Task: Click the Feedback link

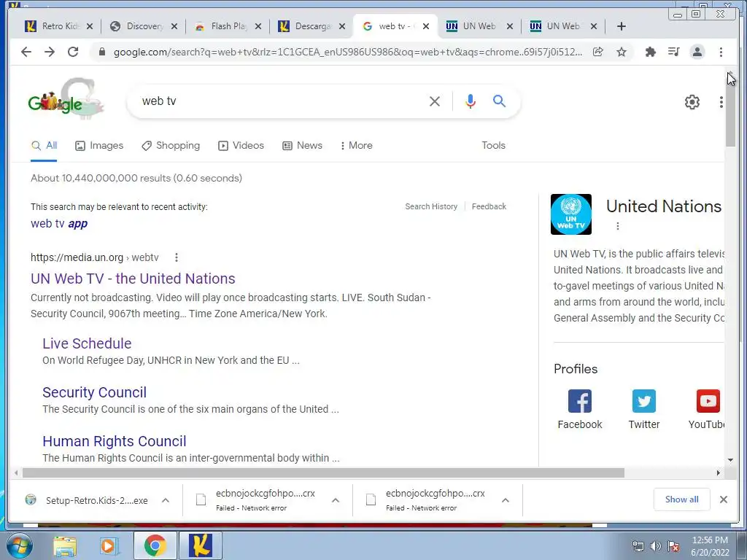Action: pyautogui.click(x=489, y=206)
